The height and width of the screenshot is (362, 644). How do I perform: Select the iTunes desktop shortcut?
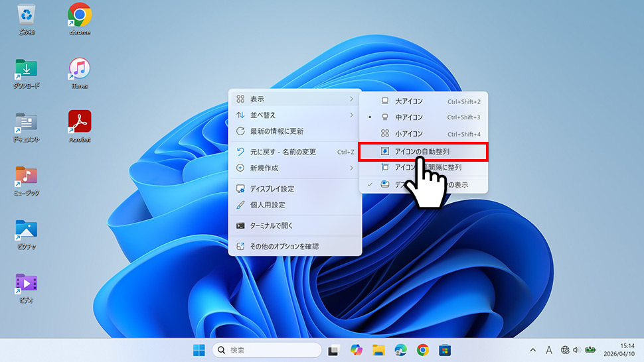[79, 74]
